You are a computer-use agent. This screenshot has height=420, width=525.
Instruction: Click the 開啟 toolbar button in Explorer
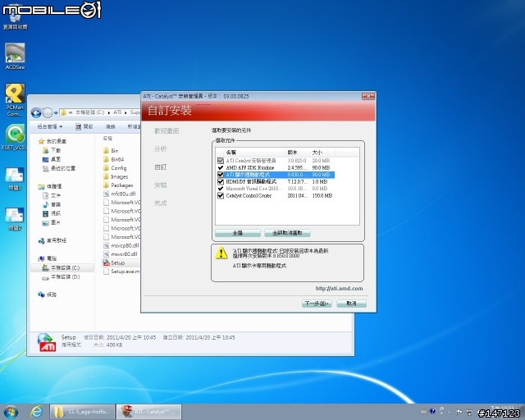tap(84, 126)
